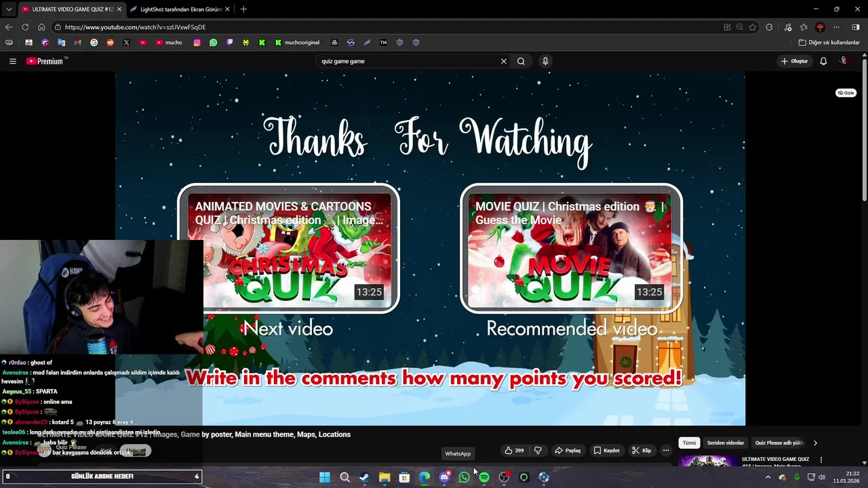This screenshot has width=868, height=488.
Task: Select Quiz Please adlı yükleyen chip
Action: (779, 443)
